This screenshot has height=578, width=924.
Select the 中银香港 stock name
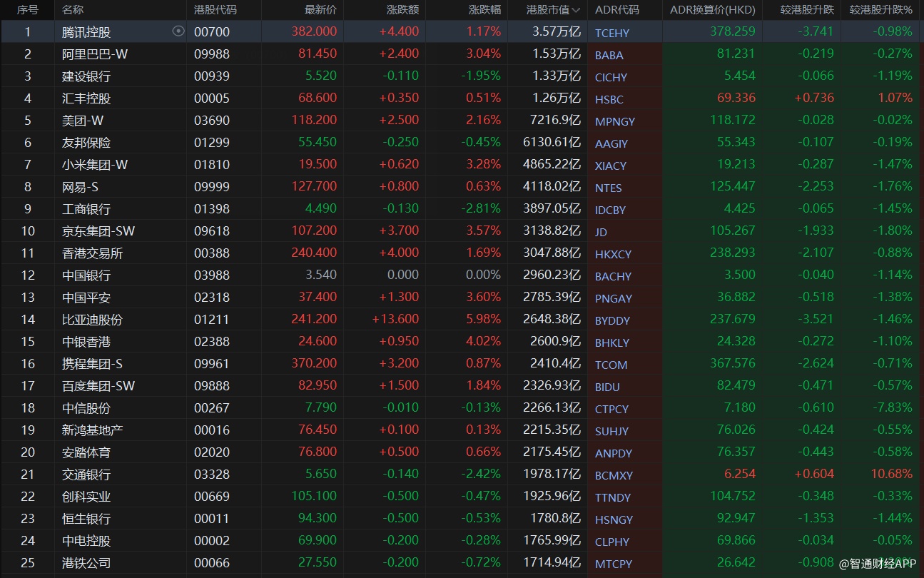pos(86,342)
